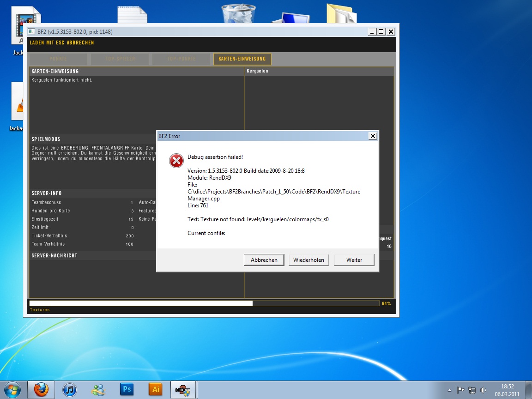Open the text document desktop icon
532x399 pixels.
pyautogui.click(x=133, y=15)
